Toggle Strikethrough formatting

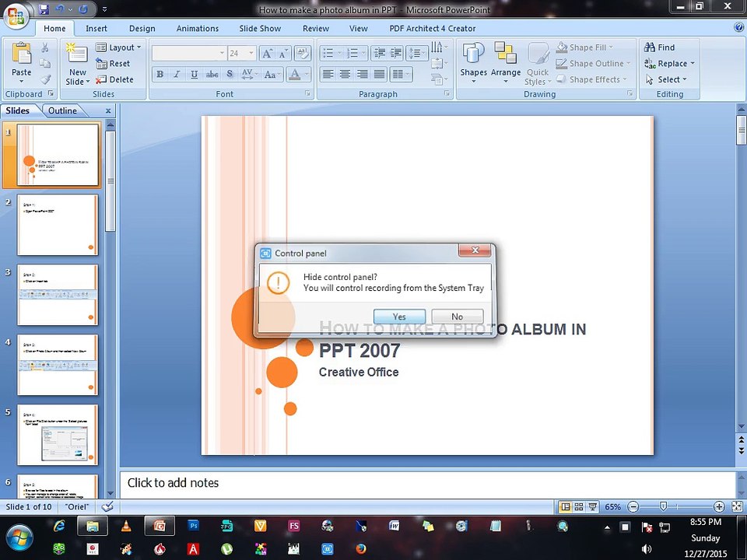pyautogui.click(x=212, y=75)
